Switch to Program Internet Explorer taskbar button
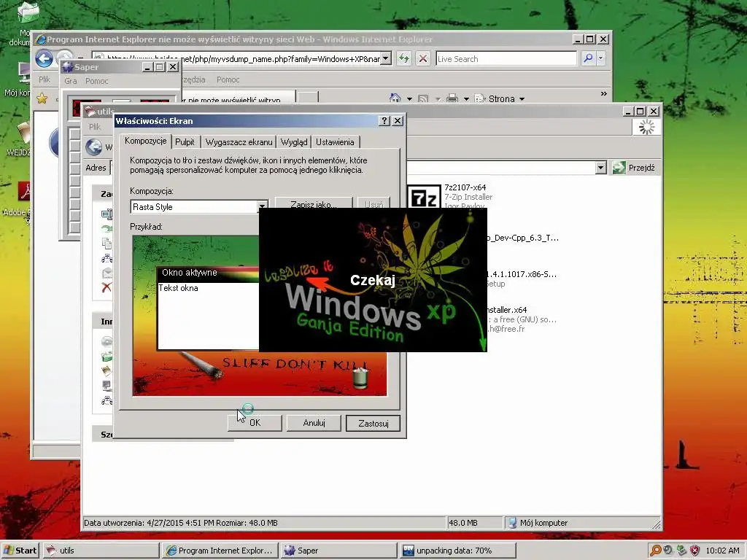 pos(219,551)
